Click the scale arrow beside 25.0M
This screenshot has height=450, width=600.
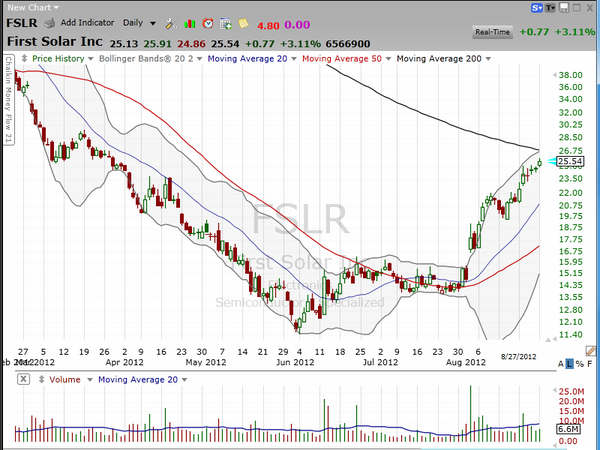click(x=554, y=391)
